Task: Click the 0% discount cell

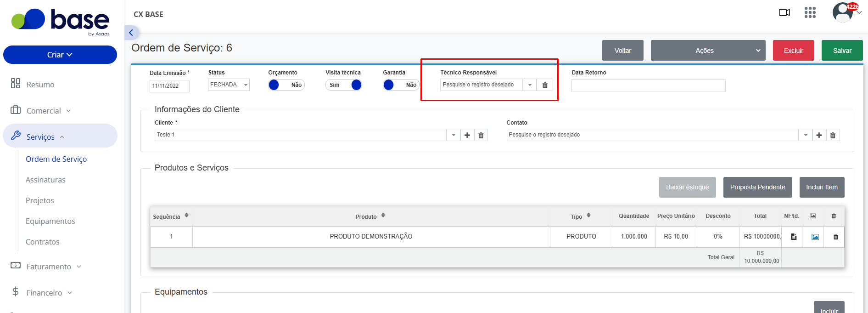Action: 718,237
